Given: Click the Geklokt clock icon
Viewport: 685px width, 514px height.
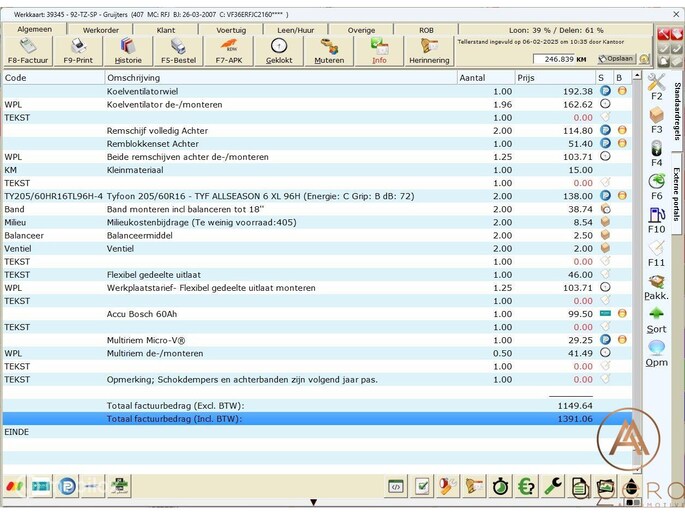Looking at the screenshot, I should pos(279,46).
